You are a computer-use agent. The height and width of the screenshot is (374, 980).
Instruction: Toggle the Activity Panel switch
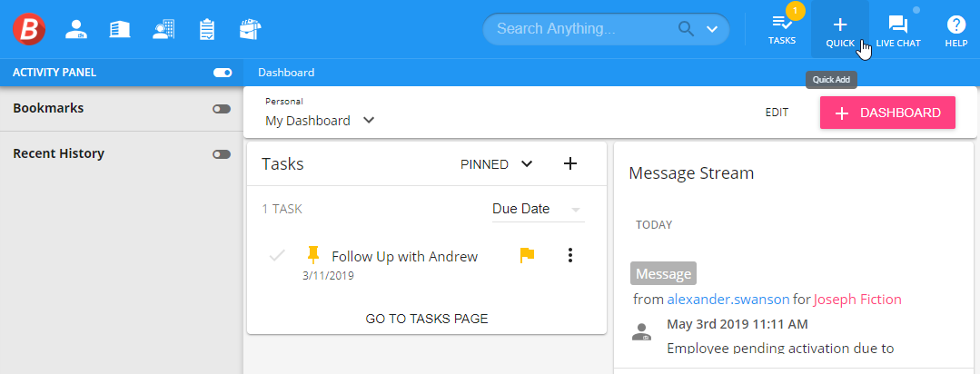222,73
